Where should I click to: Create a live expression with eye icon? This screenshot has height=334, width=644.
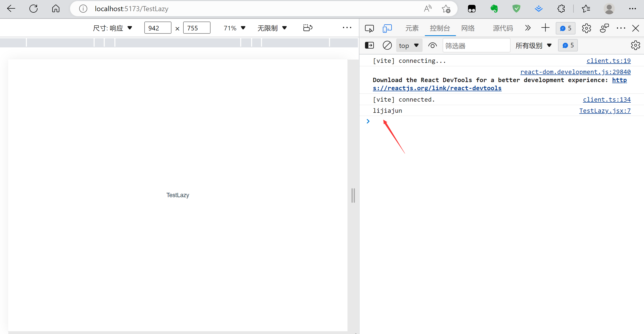pyautogui.click(x=432, y=46)
